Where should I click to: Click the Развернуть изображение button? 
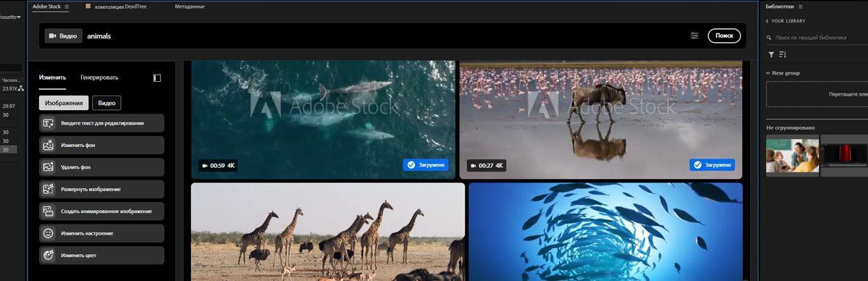pyautogui.click(x=102, y=189)
